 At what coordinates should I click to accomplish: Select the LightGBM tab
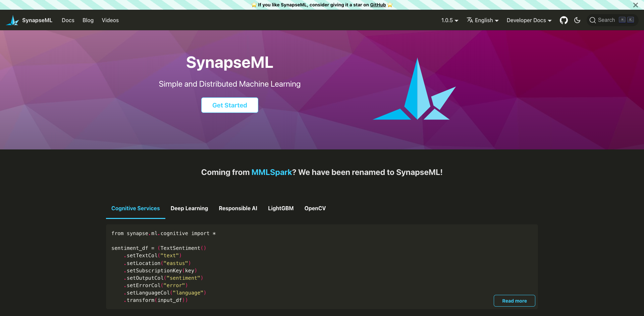pyautogui.click(x=281, y=208)
